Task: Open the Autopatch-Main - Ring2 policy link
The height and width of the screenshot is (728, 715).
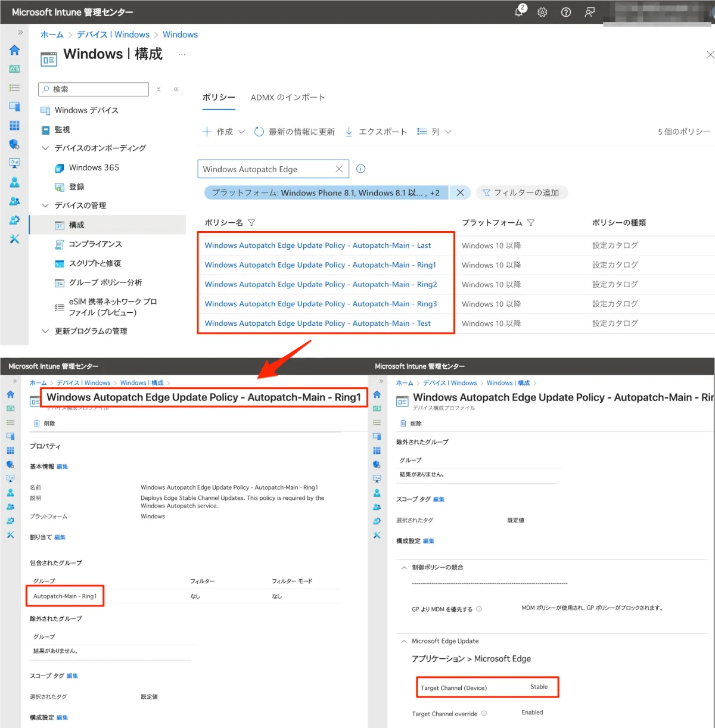Action: click(x=321, y=284)
